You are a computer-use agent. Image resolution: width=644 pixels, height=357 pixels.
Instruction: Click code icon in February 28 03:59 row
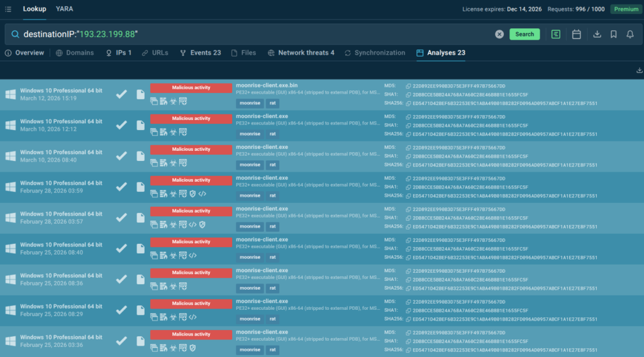202,194
